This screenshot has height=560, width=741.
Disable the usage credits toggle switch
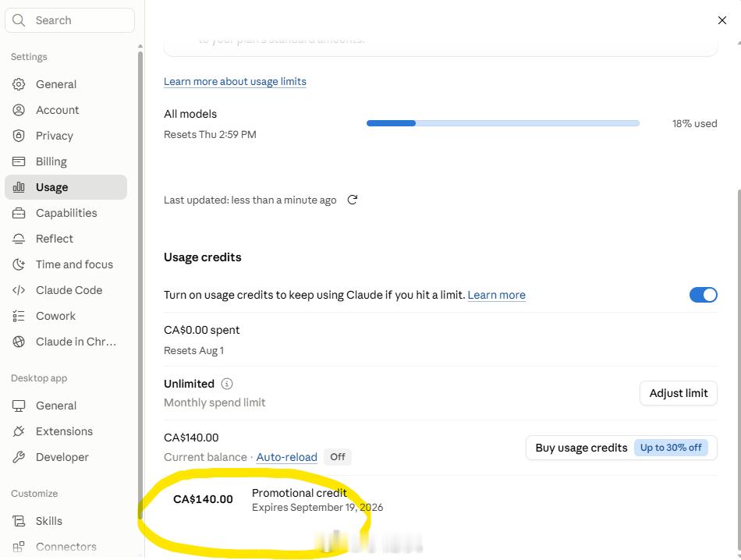tap(704, 295)
